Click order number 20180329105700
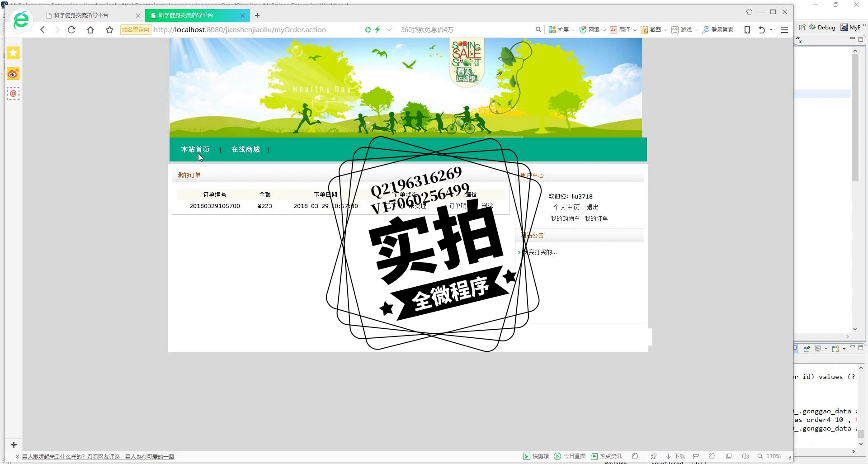The height and width of the screenshot is (464, 868). [215, 206]
